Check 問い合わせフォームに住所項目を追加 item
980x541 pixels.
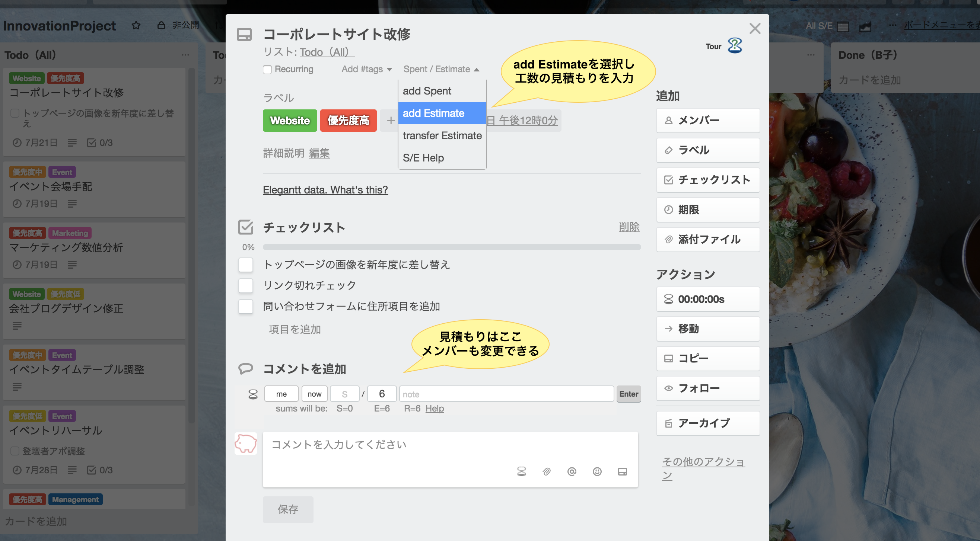pyautogui.click(x=246, y=307)
